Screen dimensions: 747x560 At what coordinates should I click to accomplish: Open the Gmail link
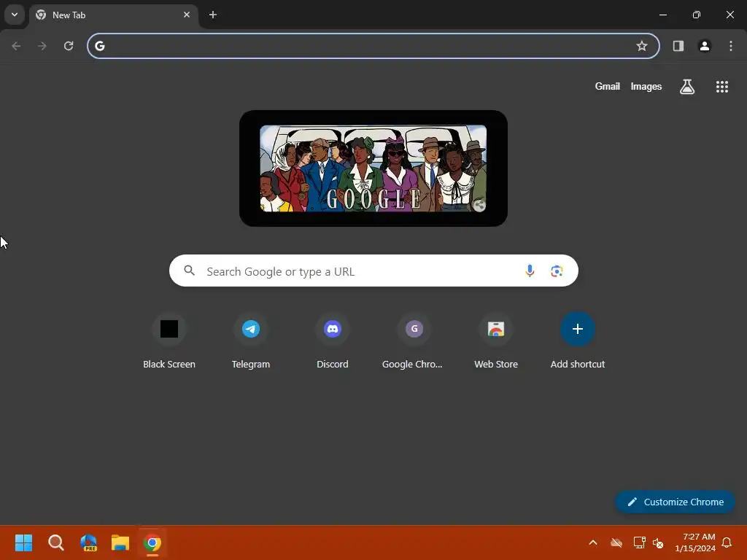(608, 86)
